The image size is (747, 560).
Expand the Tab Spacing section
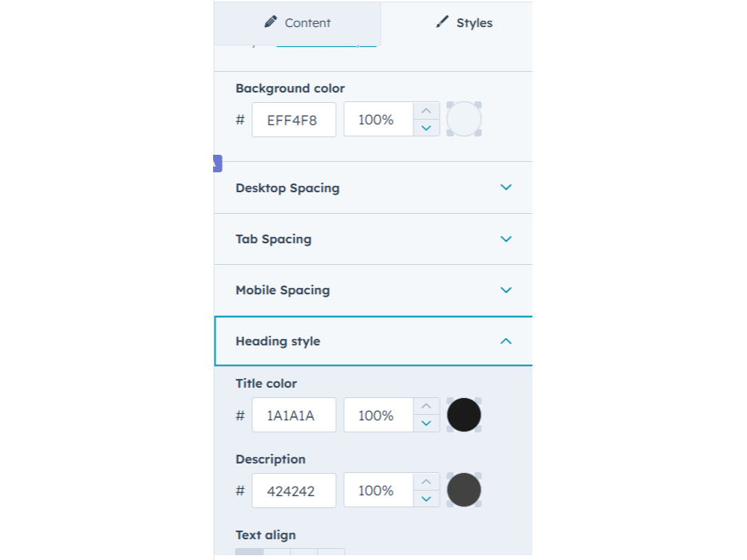click(x=373, y=239)
